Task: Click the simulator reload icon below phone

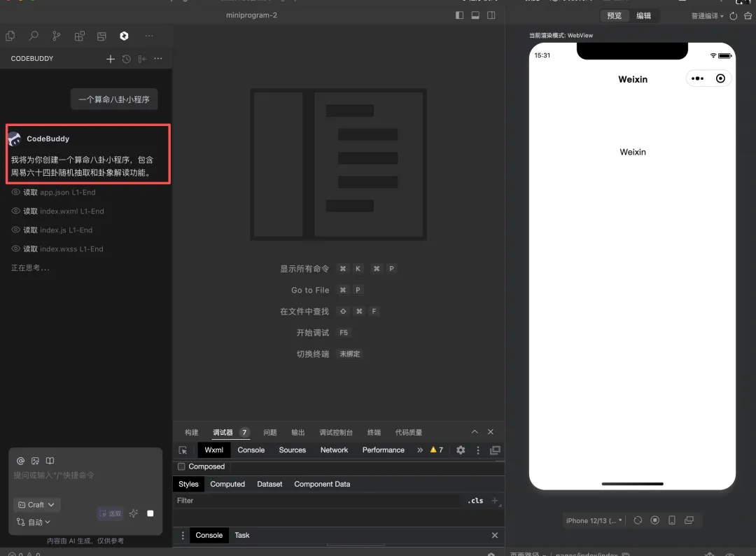Action: (638, 520)
